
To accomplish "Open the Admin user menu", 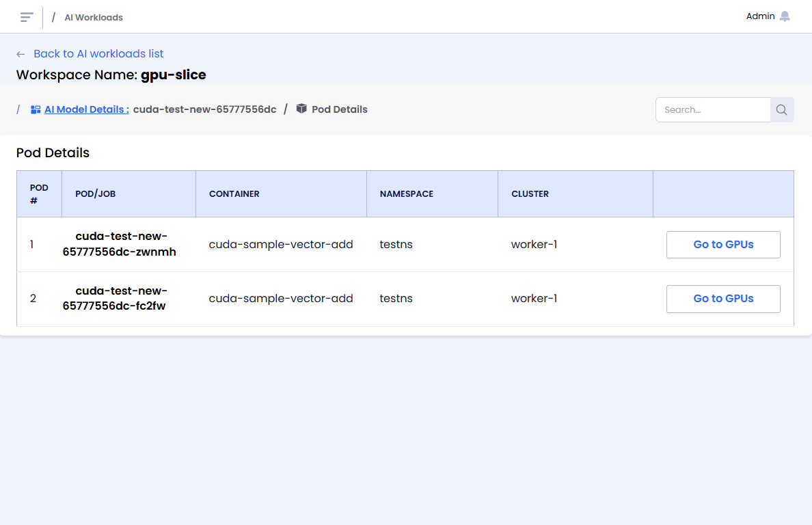I will (760, 16).
